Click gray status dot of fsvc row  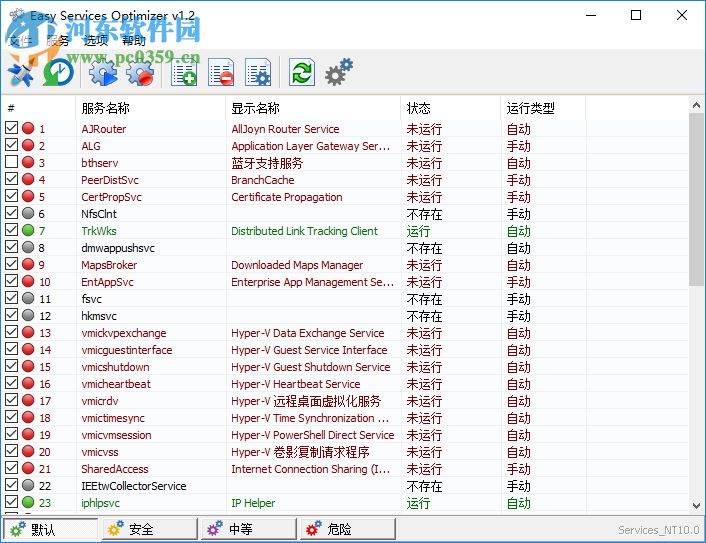(28, 298)
